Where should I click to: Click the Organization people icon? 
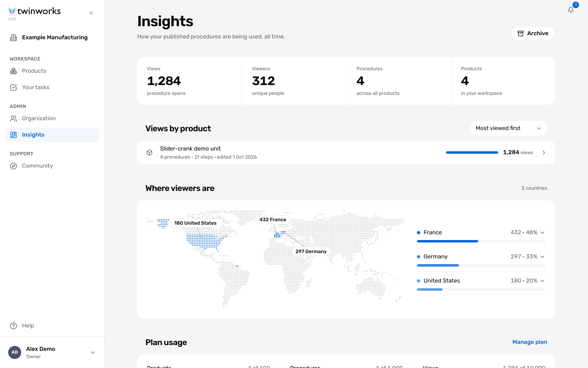13,119
